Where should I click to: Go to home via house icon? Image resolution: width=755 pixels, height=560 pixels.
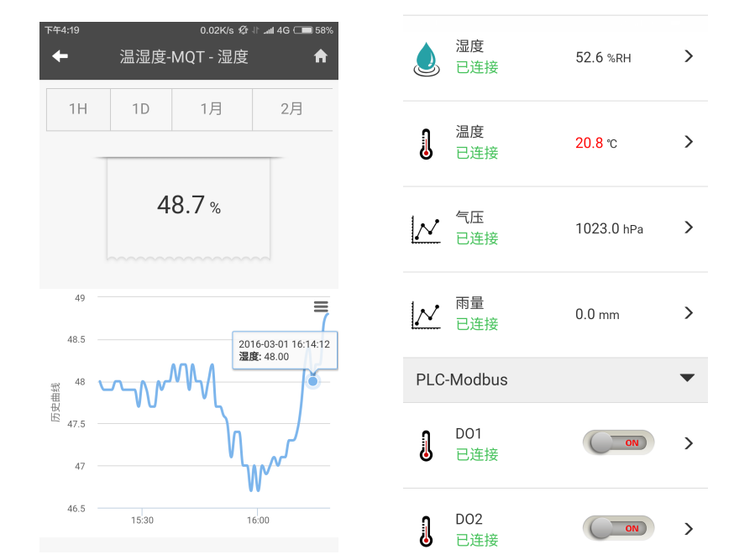(x=320, y=56)
